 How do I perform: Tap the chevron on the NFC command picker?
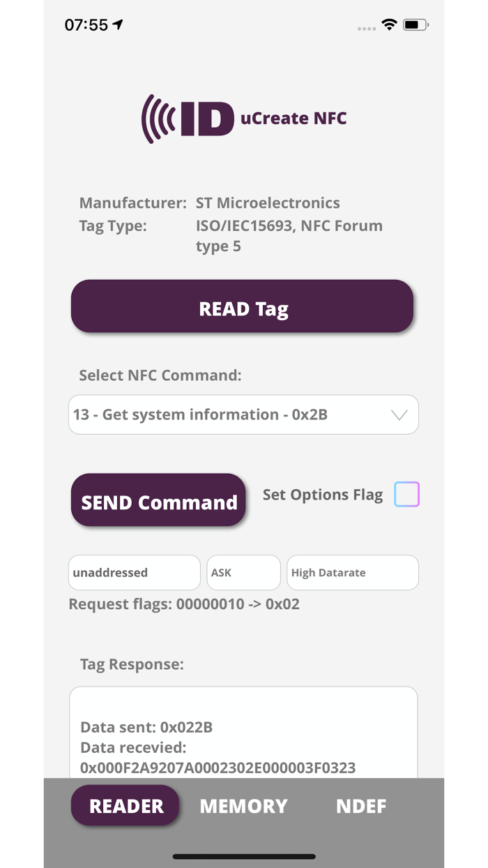pyautogui.click(x=399, y=414)
